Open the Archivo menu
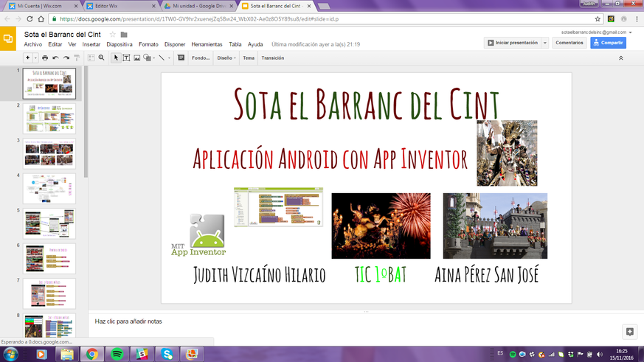This screenshot has width=644, height=362. pos(33,44)
